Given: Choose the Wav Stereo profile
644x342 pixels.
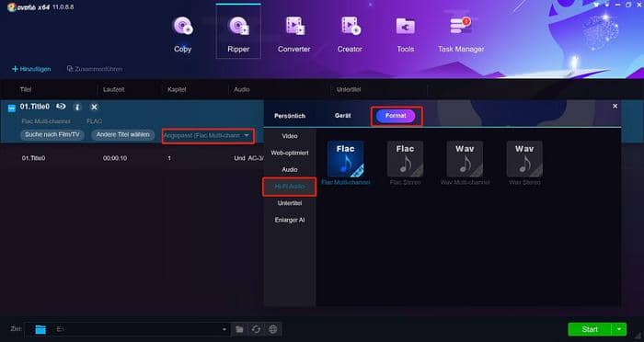Looking at the screenshot, I should click(x=524, y=163).
